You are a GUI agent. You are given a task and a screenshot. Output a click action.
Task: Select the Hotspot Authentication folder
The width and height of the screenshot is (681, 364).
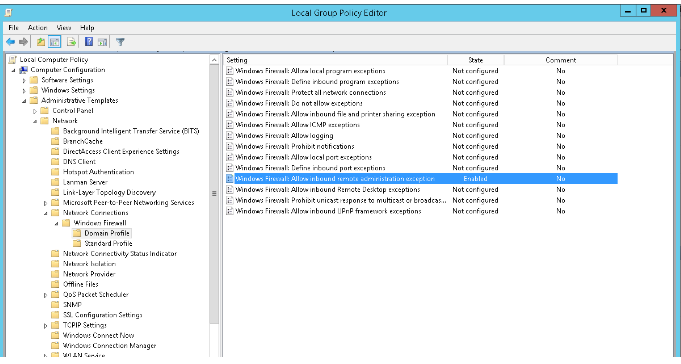98,172
